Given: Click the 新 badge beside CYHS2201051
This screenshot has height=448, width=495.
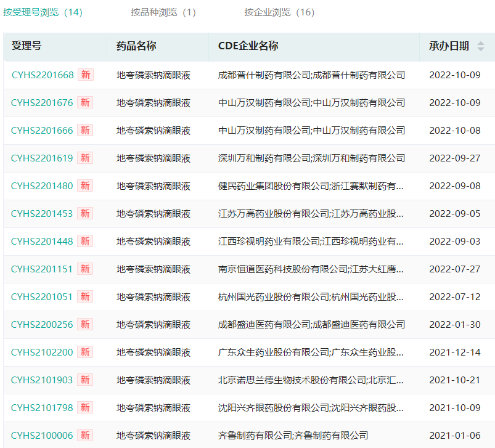Looking at the screenshot, I should tap(85, 297).
